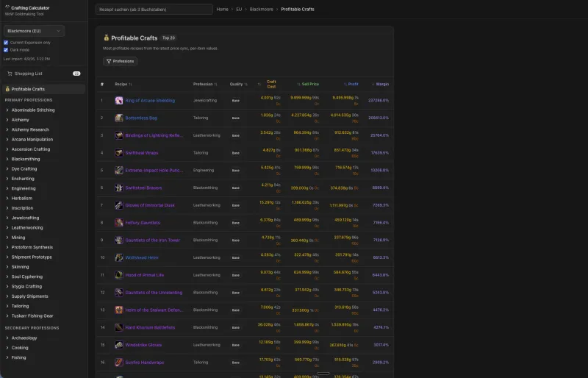Open the Shopping List page
Image resolution: width=588 pixels, height=378 pixels.
click(x=43, y=74)
